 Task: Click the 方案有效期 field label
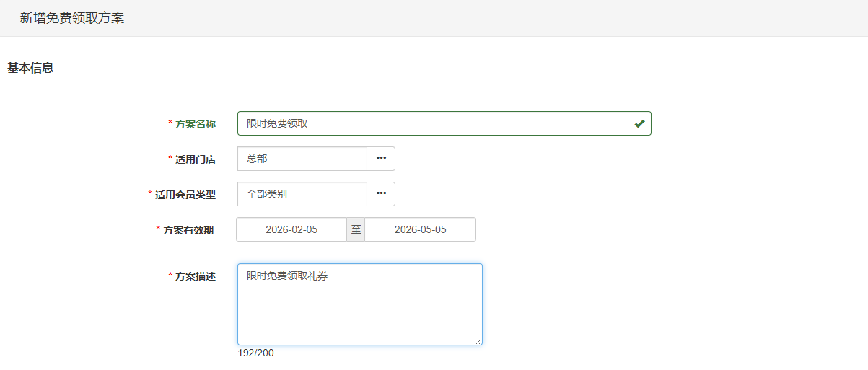pos(188,230)
